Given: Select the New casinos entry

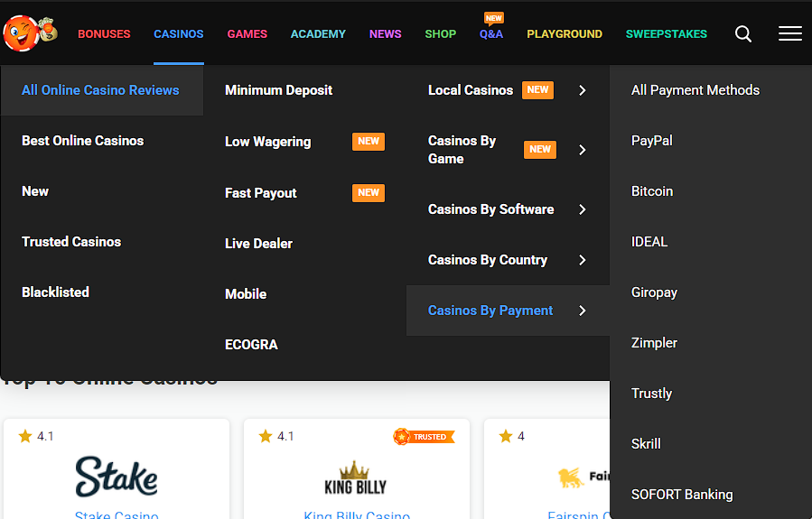Looking at the screenshot, I should 35,191.
